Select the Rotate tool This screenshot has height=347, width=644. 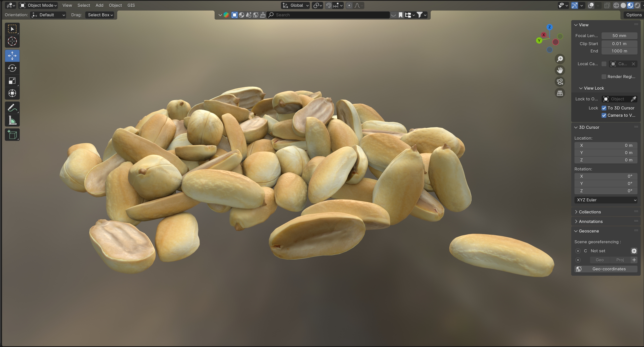click(12, 68)
